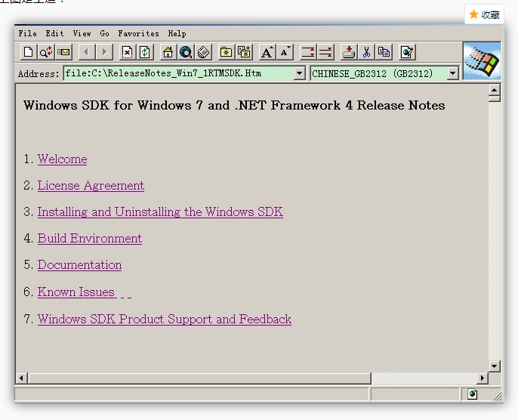Expand the CHINESE_GB2312 encoding dropdown arrow

click(x=452, y=73)
